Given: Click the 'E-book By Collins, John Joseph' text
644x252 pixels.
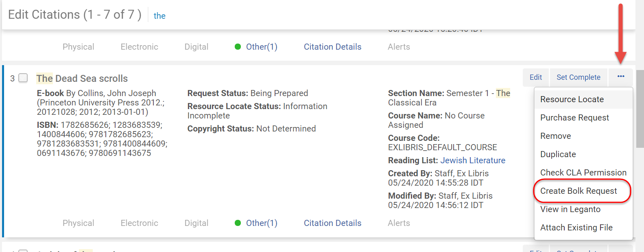Looking at the screenshot, I should (x=96, y=93).
